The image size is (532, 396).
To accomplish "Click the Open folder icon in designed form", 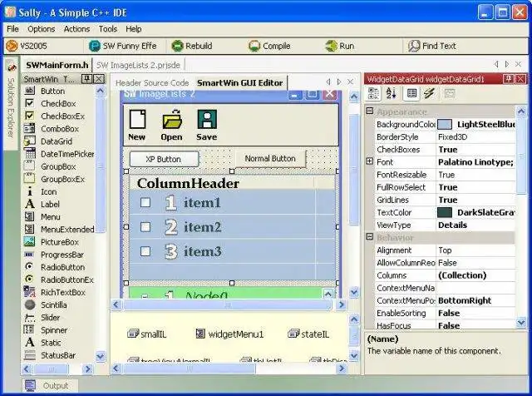I will tap(172, 120).
